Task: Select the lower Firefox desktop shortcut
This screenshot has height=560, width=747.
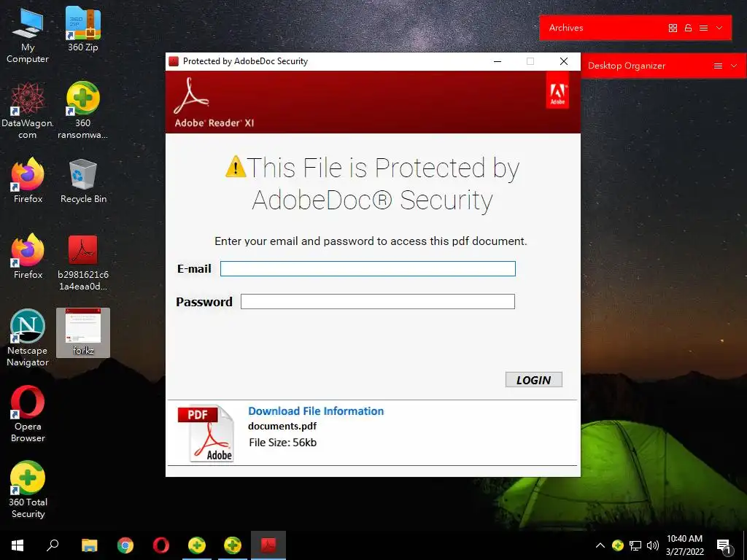Action: 28,256
